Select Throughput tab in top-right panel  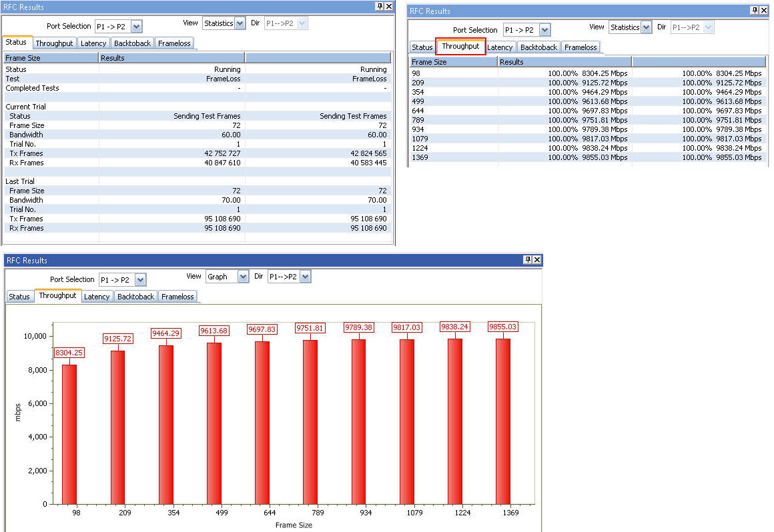(x=460, y=47)
